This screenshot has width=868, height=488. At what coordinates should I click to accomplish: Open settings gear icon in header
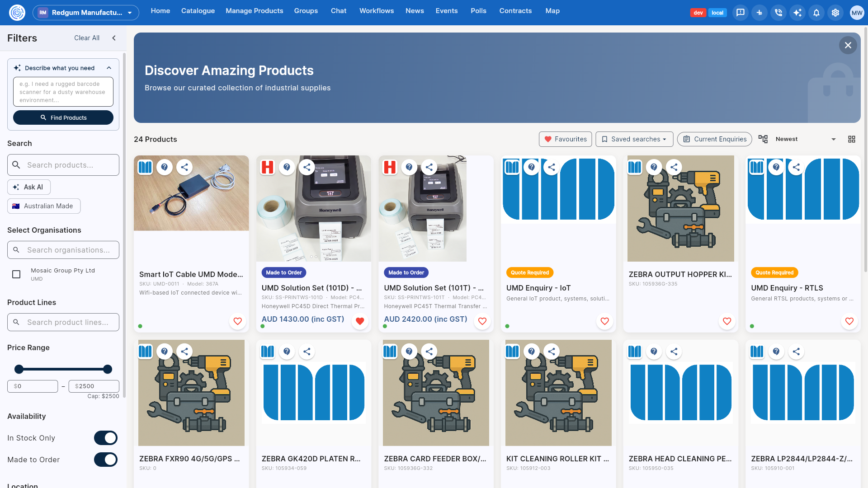(835, 13)
